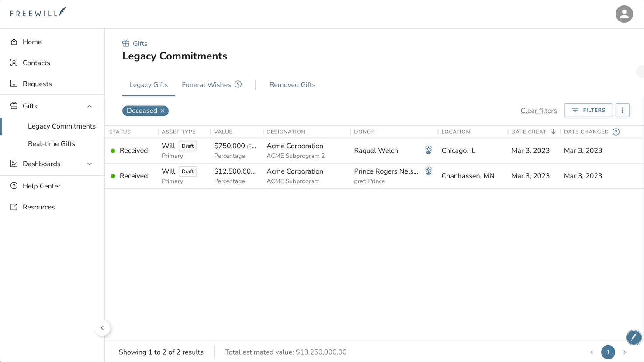Collapse the sidebar with the chevron button
This screenshot has height=362, width=644.
102,328
